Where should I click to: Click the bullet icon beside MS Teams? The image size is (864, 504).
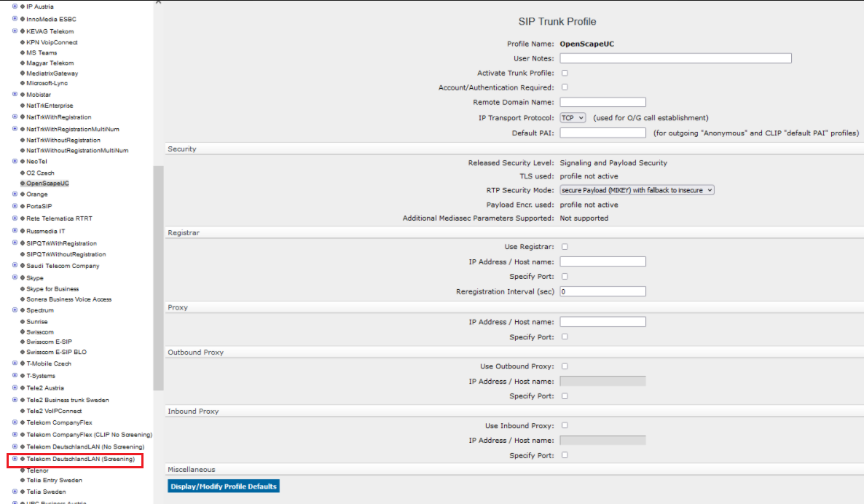click(x=23, y=53)
